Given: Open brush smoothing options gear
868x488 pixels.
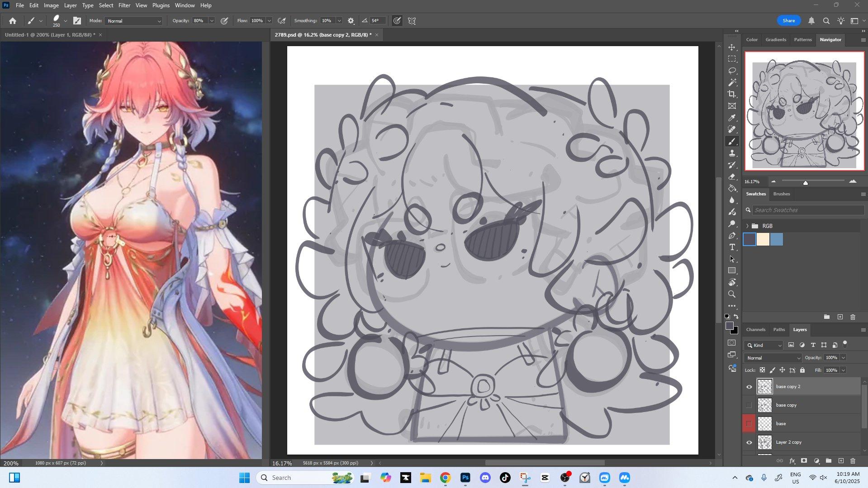Looking at the screenshot, I should pyautogui.click(x=351, y=21).
